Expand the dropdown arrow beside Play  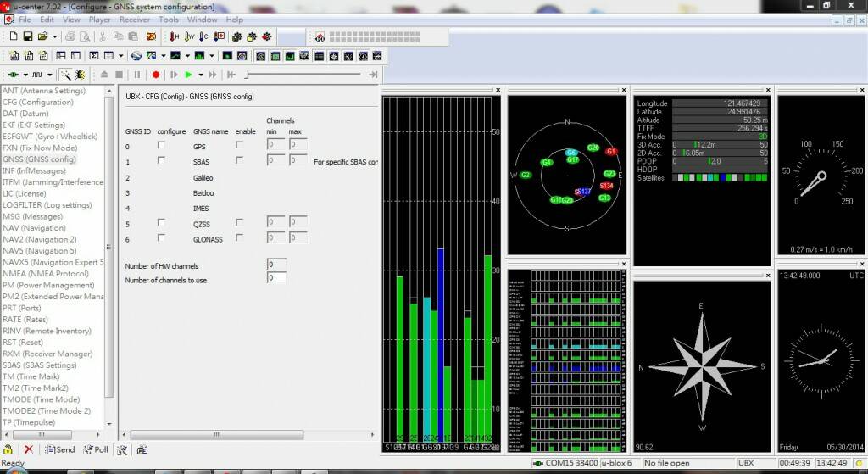(201, 75)
